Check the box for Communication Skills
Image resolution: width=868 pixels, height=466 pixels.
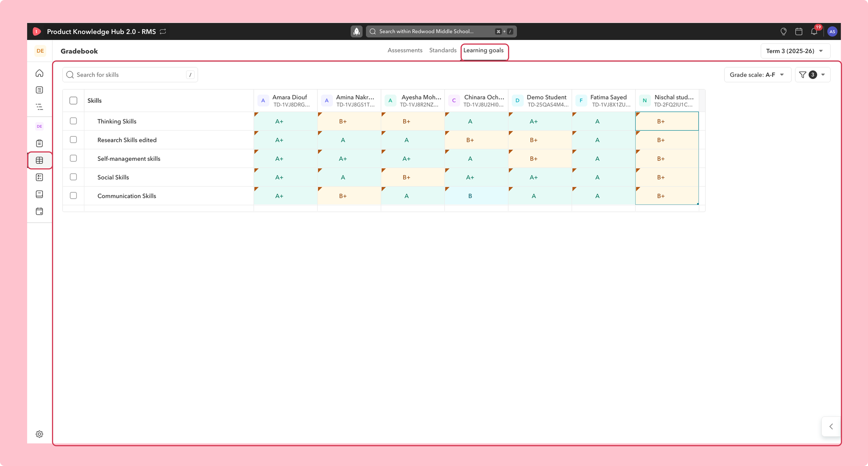pyautogui.click(x=73, y=196)
